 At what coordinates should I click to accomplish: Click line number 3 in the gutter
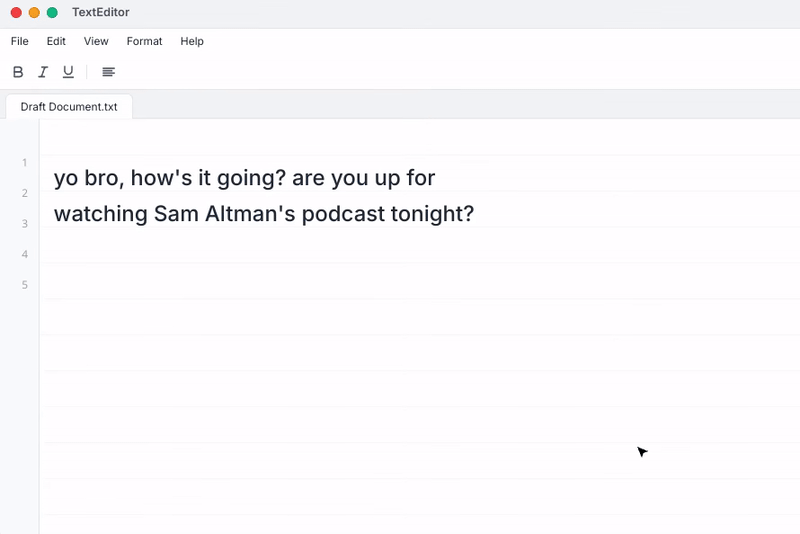coord(24,224)
